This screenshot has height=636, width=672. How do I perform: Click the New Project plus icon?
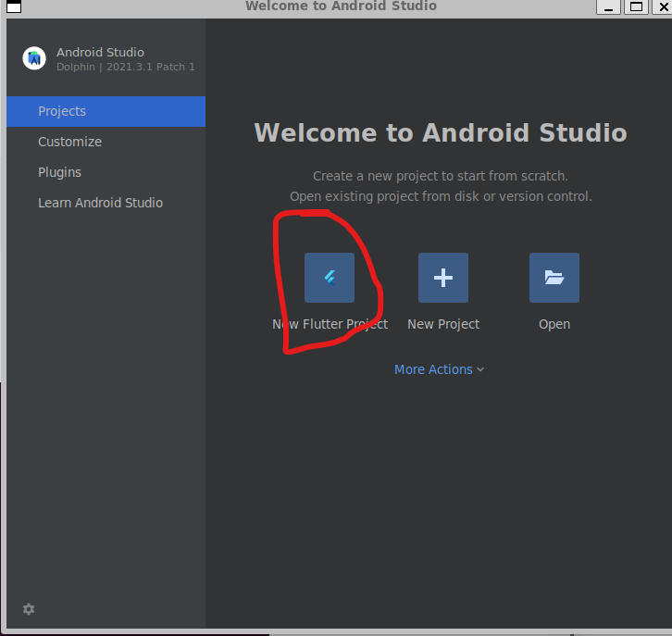(x=443, y=278)
